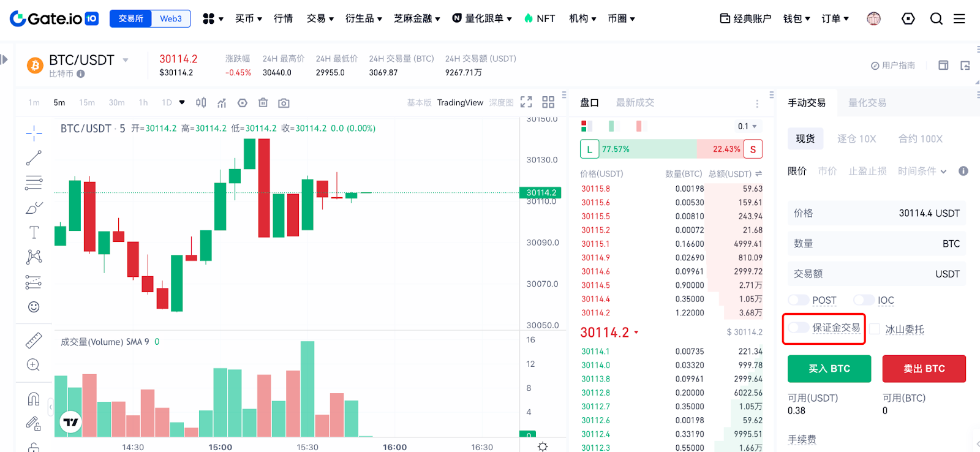Click the ruler measure tool
This screenshot has width=980, height=452.
tap(34, 341)
